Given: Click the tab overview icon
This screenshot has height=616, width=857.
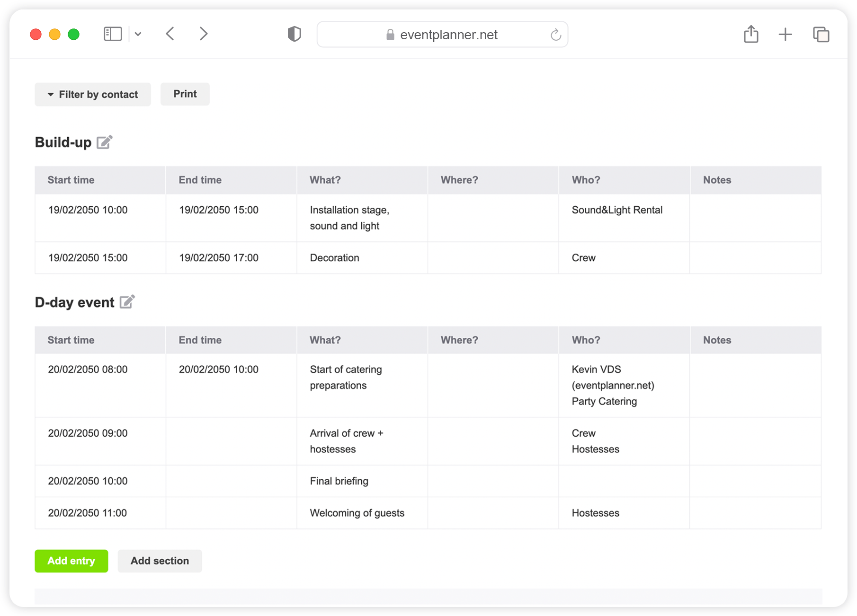Looking at the screenshot, I should 821,34.
